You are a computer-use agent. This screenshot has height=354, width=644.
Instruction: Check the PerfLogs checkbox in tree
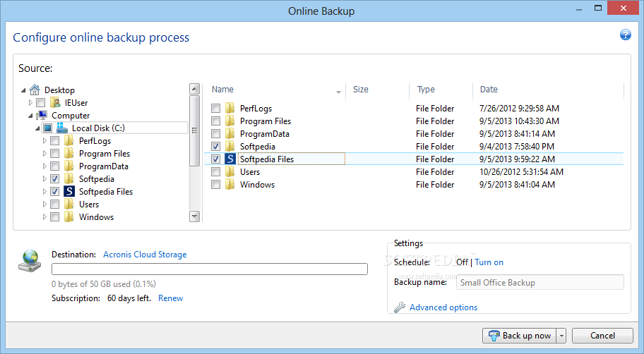54,141
